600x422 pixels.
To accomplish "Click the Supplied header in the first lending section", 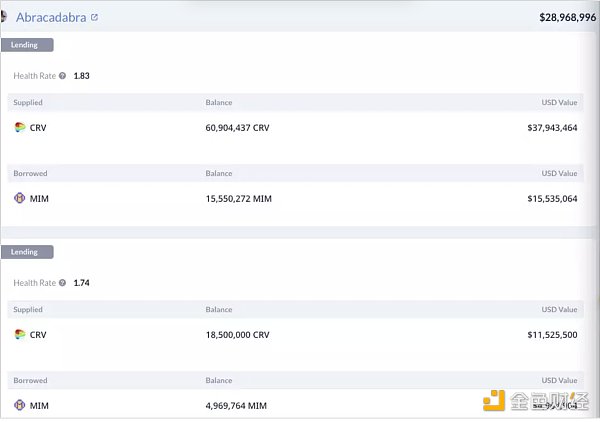I will pyautogui.click(x=28, y=103).
